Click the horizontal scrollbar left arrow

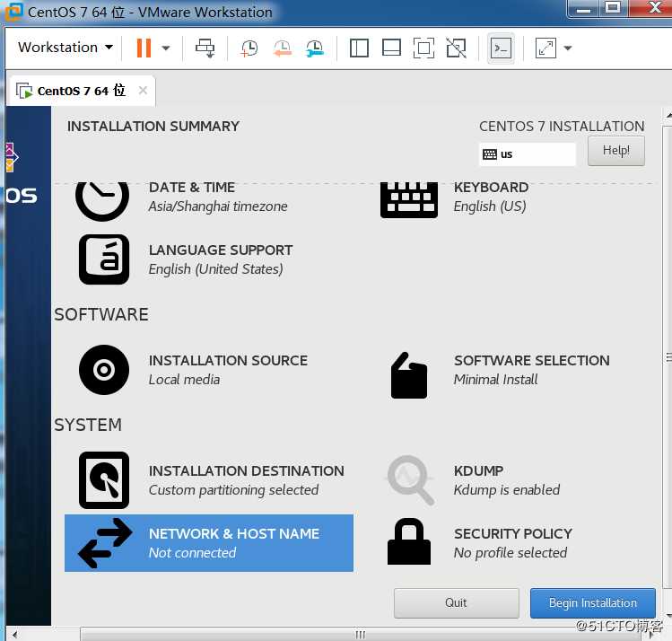click(15, 634)
